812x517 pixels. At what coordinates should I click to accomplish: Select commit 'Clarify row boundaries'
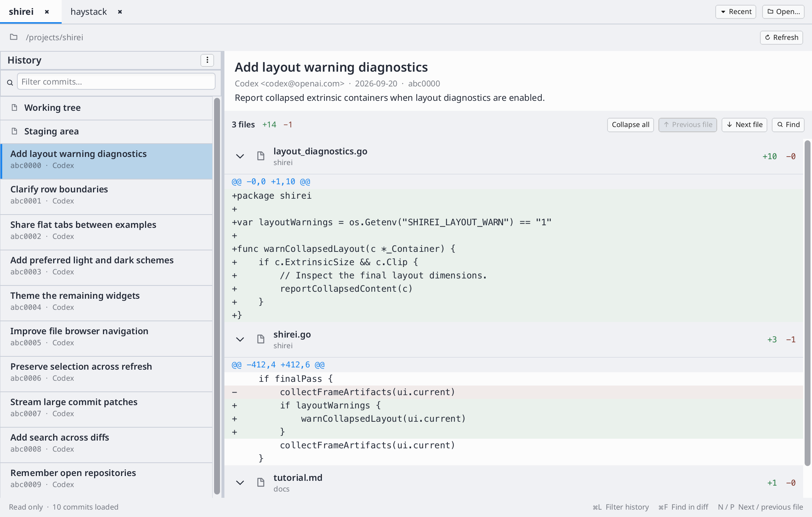[106, 197]
